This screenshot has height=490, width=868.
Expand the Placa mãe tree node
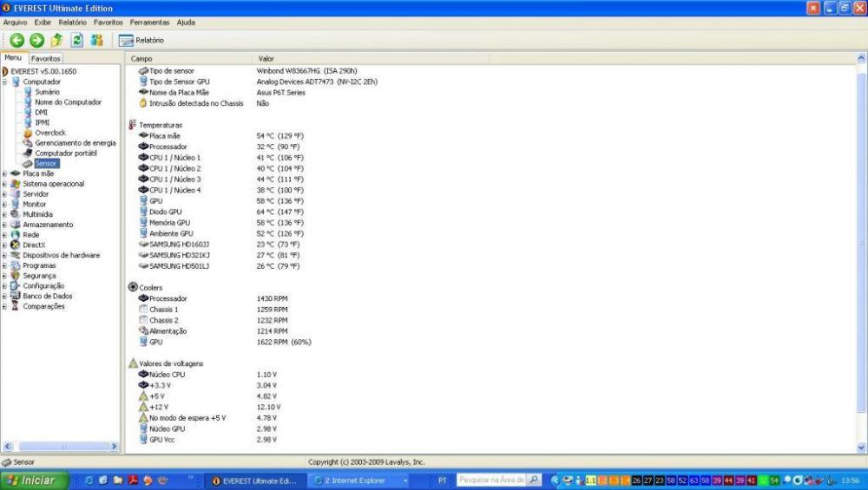pyautogui.click(x=5, y=173)
